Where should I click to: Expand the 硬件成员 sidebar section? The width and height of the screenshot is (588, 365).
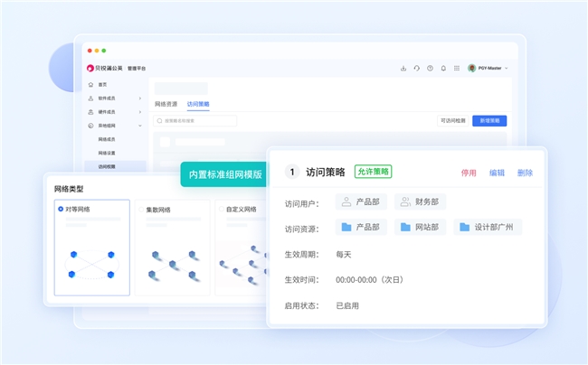[139, 112]
